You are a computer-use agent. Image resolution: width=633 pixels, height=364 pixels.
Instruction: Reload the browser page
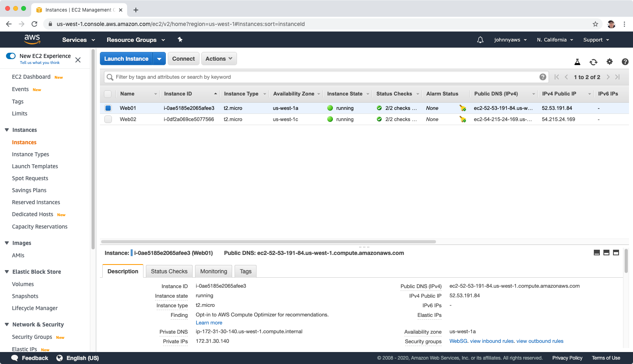[x=34, y=24]
